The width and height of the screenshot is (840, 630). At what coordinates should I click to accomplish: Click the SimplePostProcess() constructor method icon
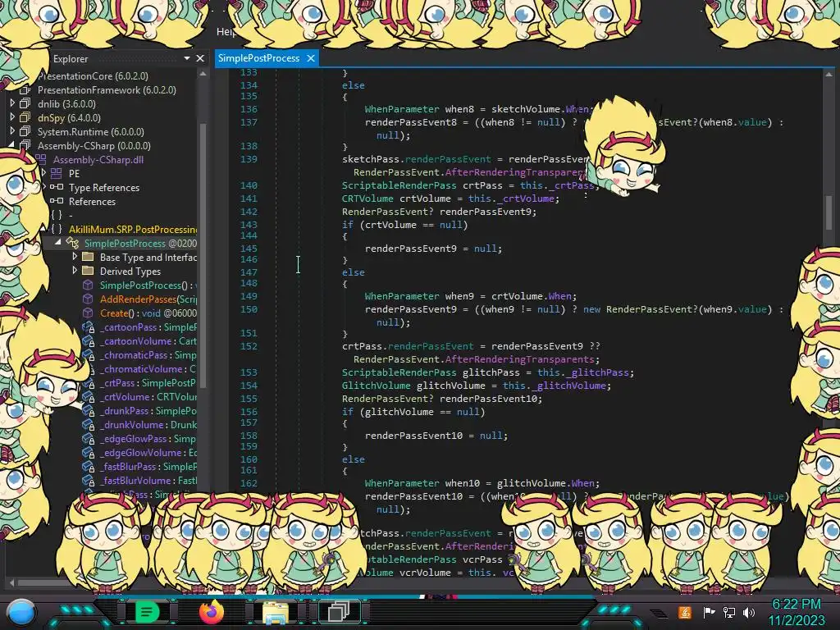point(88,285)
